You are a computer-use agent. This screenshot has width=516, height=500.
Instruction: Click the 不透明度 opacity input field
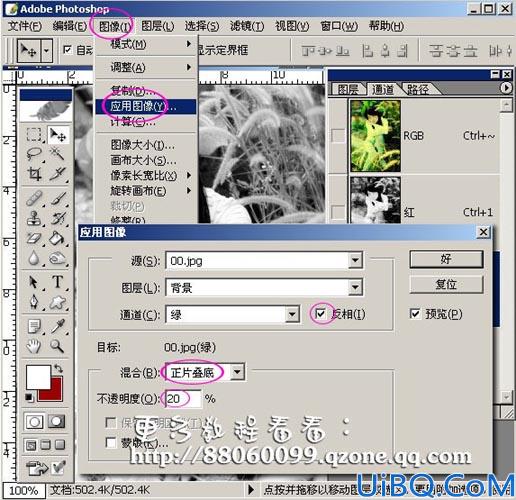click(183, 399)
